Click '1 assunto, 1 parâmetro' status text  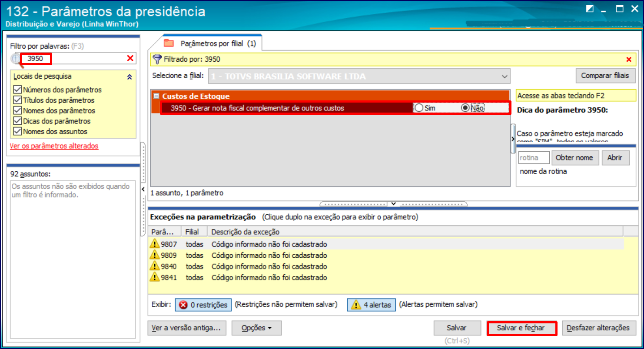pyautogui.click(x=187, y=193)
